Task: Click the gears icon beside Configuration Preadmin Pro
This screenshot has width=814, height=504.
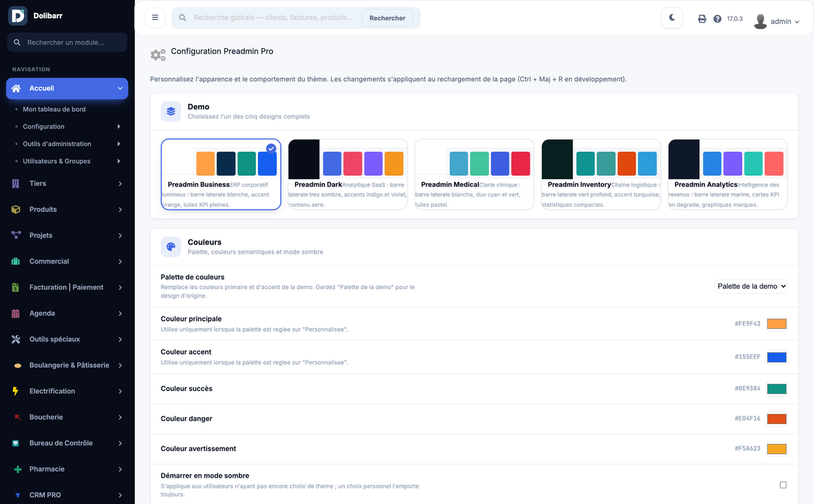Action: [x=158, y=55]
